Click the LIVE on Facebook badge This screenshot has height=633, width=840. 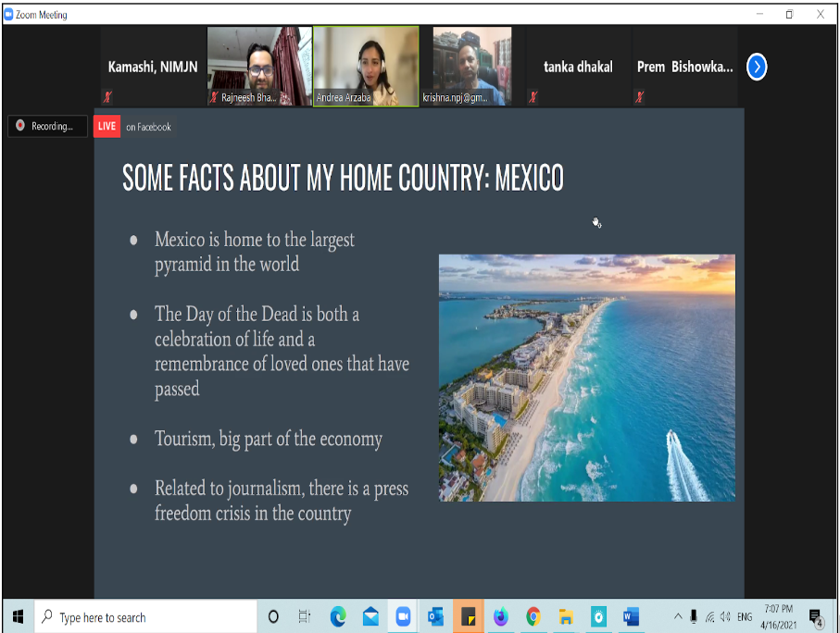click(107, 126)
